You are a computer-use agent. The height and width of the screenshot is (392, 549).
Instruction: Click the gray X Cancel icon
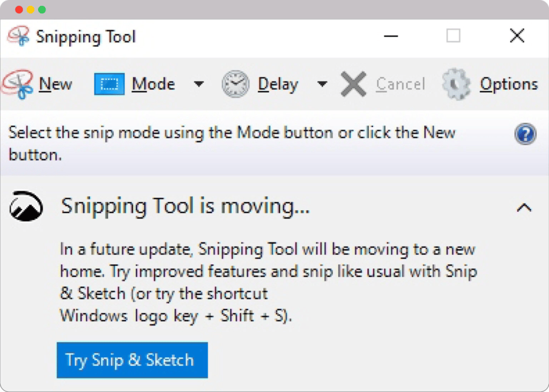tap(354, 84)
